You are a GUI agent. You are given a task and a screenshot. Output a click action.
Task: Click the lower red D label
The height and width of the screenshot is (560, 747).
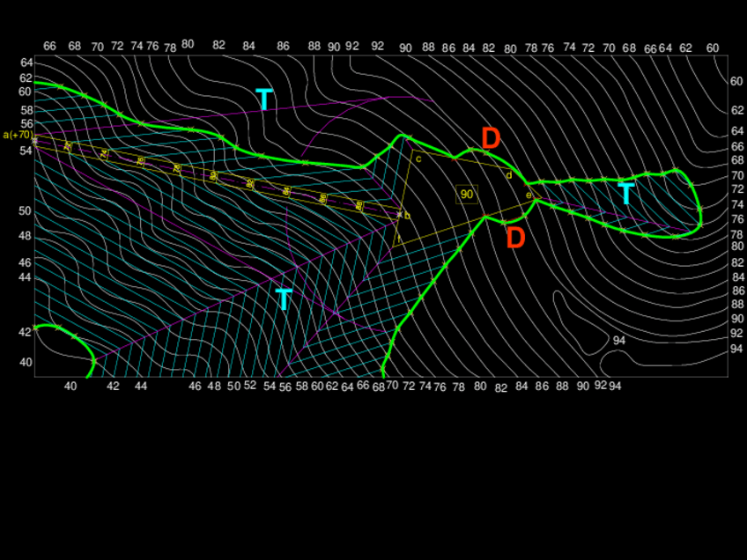[515, 238]
